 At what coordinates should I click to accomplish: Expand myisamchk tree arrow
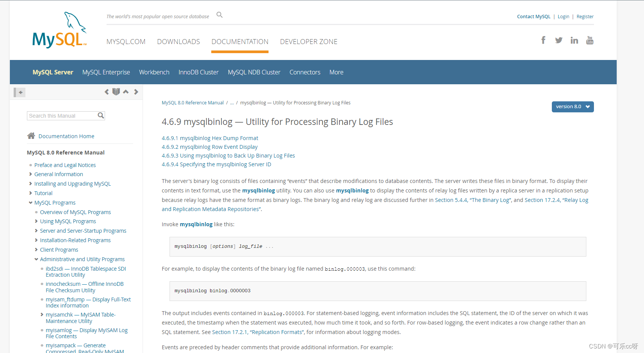pyautogui.click(x=42, y=315)
